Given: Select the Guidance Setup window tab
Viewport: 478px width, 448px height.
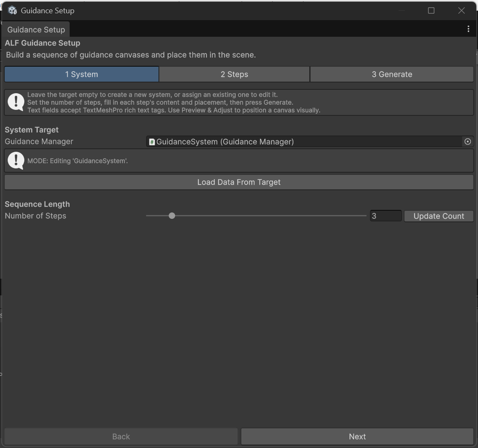Looking at the screenshot, I should pos(36,29).
